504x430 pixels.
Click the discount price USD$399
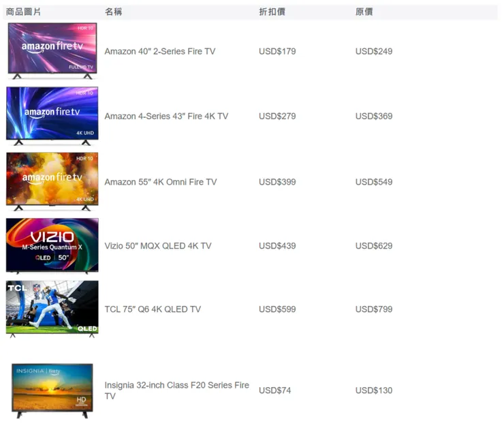tap(277, 182)
